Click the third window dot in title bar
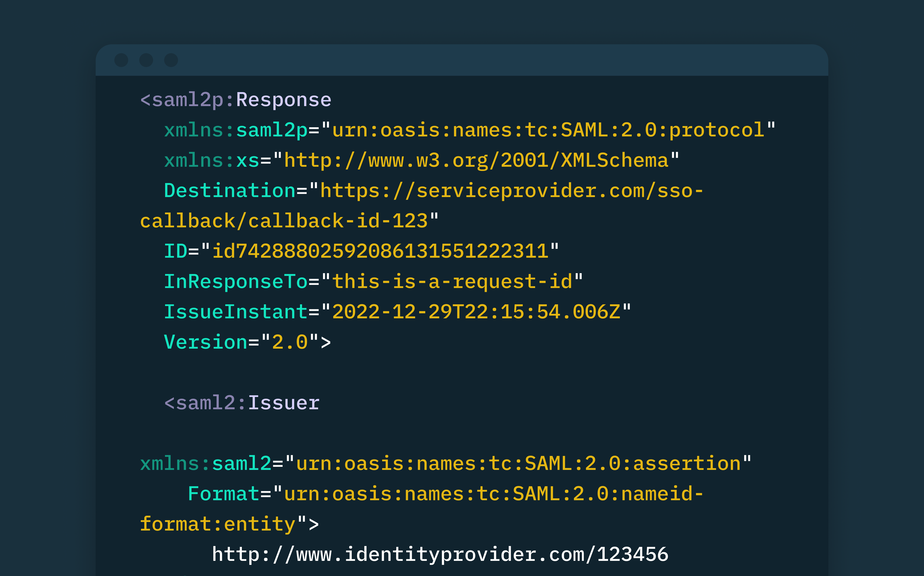 pos(171,60)
